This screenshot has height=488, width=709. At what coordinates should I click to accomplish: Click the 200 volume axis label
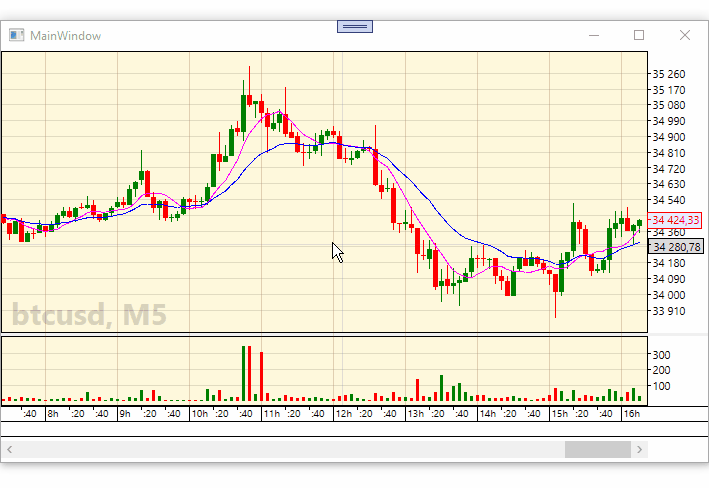pyautogui.click(x=661, y=370)
